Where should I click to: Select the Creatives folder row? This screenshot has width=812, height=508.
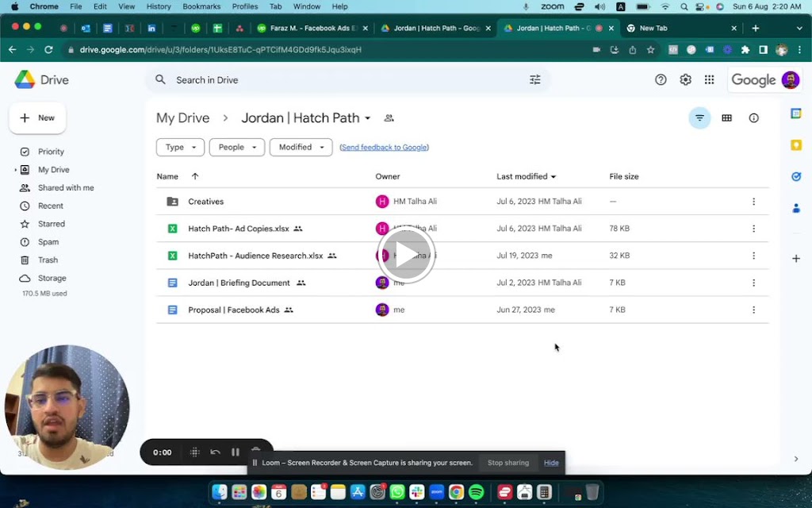click(x=462, y=201)
